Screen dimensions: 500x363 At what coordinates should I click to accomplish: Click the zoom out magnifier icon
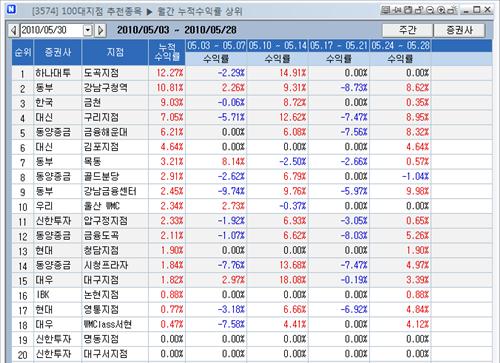430,10
